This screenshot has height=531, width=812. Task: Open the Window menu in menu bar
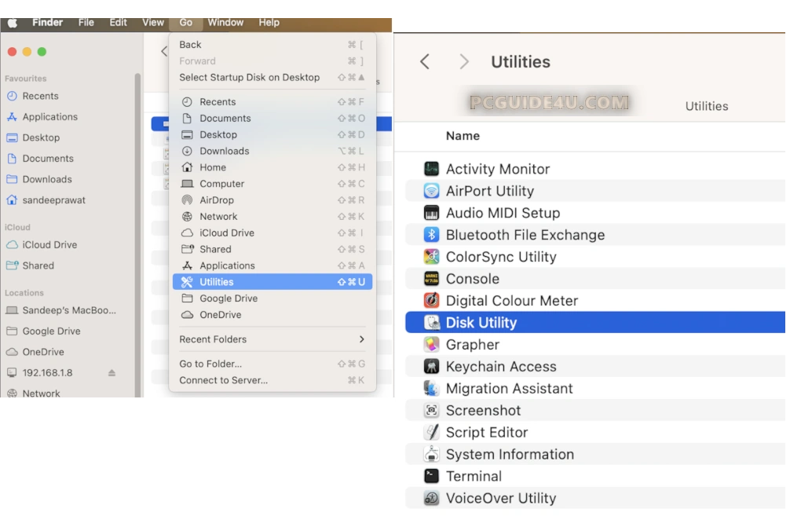click(225, 23)
